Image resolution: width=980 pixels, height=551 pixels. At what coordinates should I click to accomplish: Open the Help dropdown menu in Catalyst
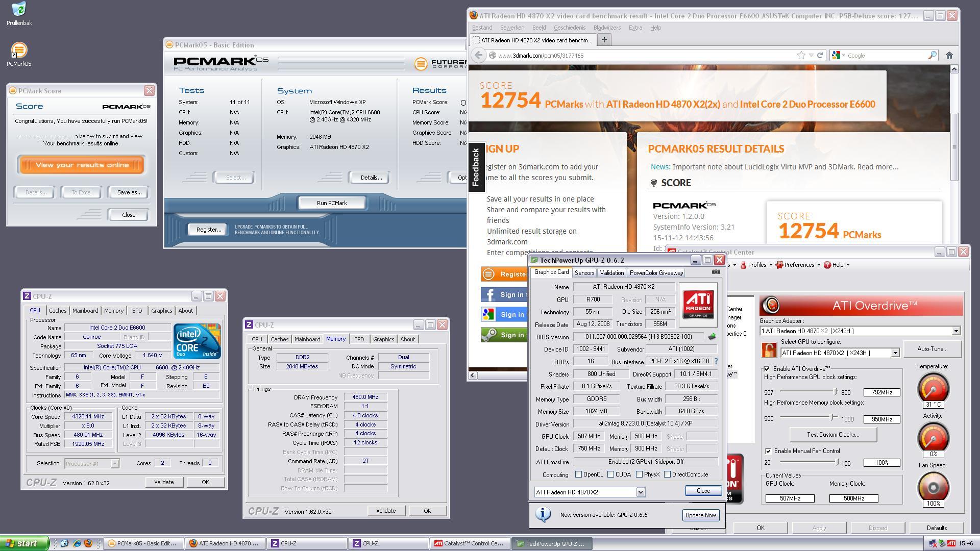[x=837, y=265]
